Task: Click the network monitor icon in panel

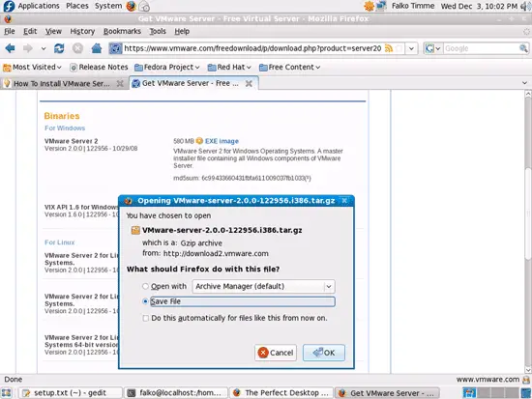Action: [x=381, y=6]
